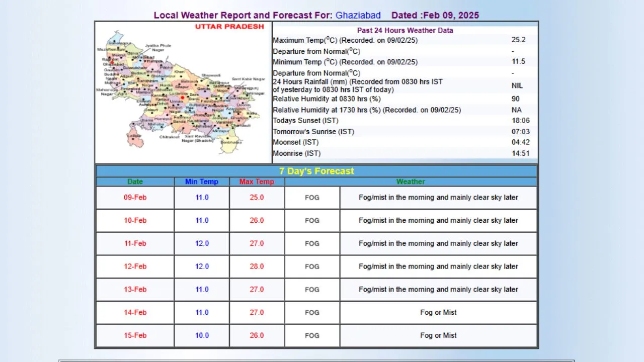Screen dimensions: 644x362
Task: Click the Weather column header
Action: 411,182
